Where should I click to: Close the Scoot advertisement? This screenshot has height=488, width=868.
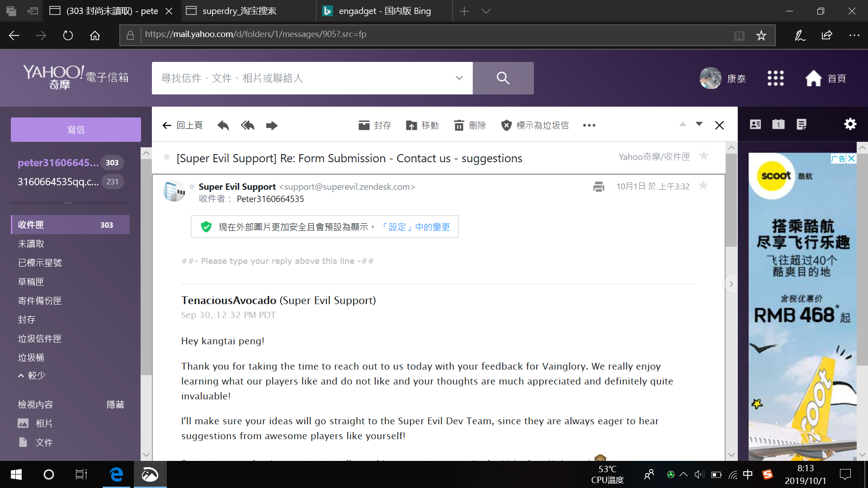(851, 159)
